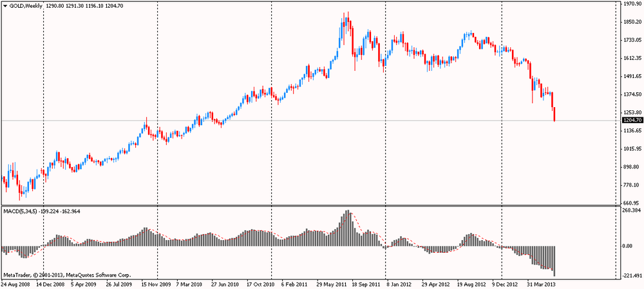
Task: Click the last red candle at chart's right edge
Action: pyautogui.click(x=554, y=113)
